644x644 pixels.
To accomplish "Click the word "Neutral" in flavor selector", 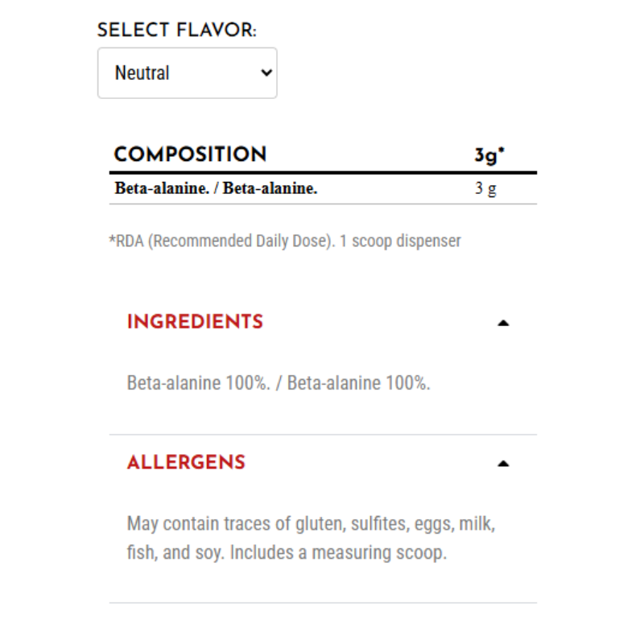I will [x=142, y=73].
